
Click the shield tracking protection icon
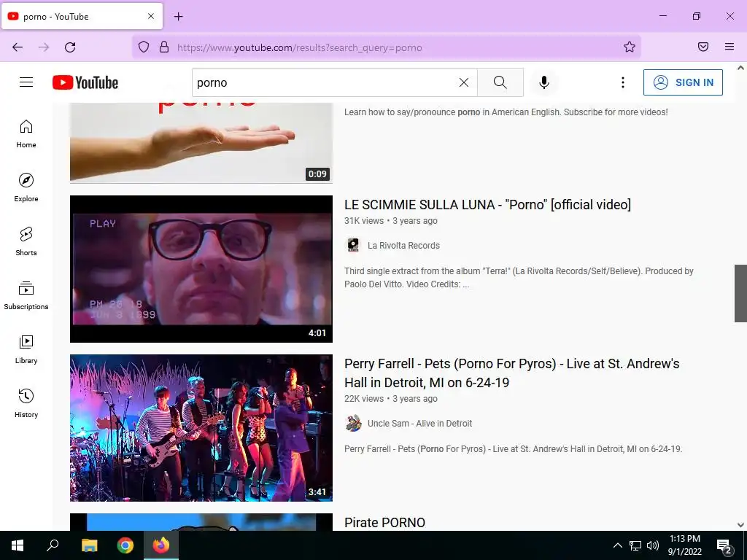coord(144,47)
